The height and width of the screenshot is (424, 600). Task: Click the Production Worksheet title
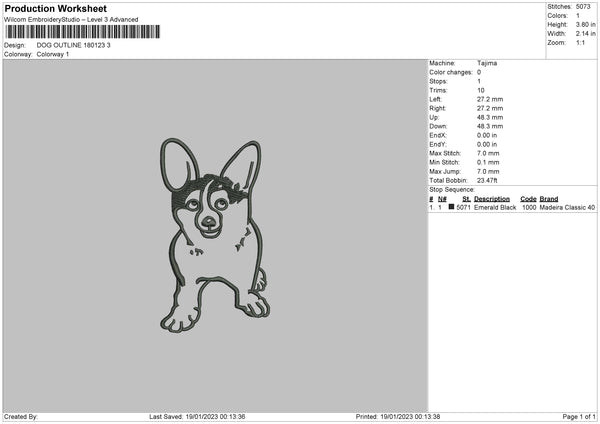tap(54, 7)
